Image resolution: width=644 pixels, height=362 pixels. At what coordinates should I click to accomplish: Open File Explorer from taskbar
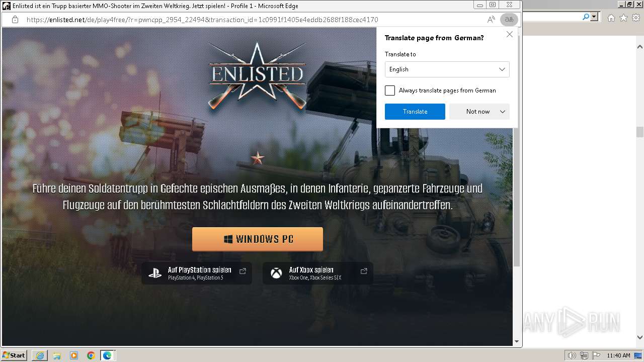pyautogui.click(x=57, y=355)
